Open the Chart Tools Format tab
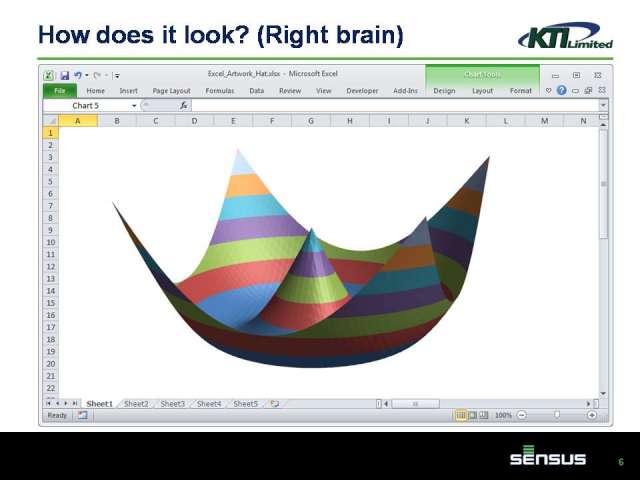This screenshot has height=480, width=640. coord(521,91)
